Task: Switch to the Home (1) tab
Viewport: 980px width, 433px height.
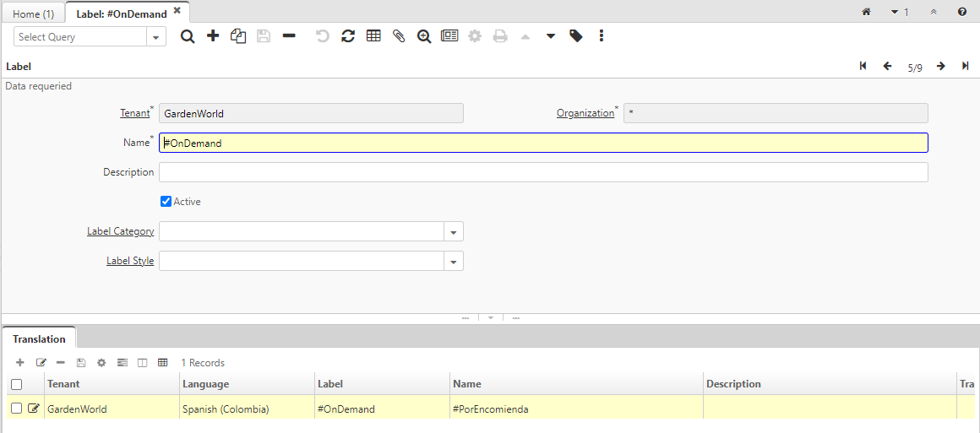Action: 34,14
